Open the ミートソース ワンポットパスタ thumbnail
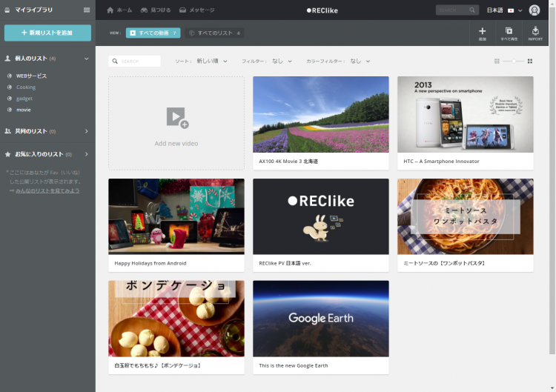Viewport: 556px width, 392px height. tap(466, 216)
